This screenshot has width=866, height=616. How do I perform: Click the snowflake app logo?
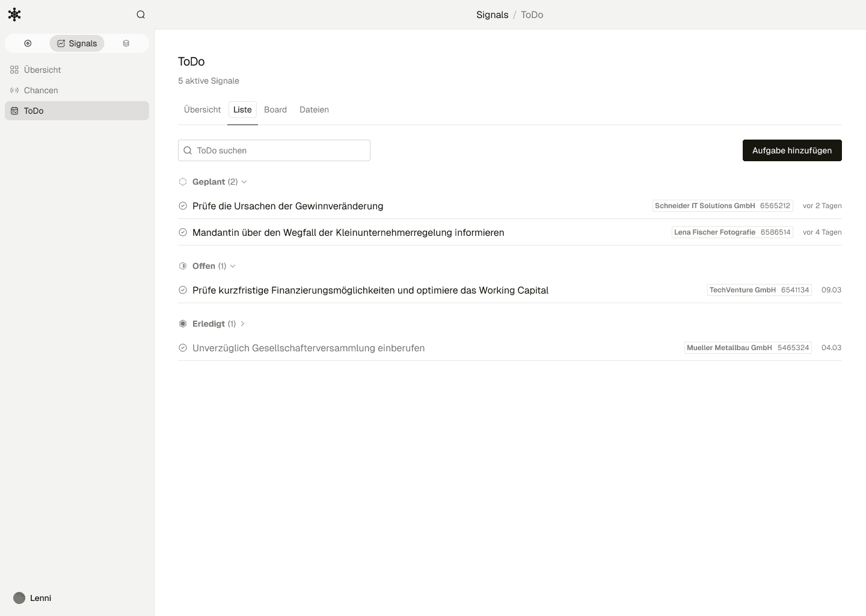point(14,14)
